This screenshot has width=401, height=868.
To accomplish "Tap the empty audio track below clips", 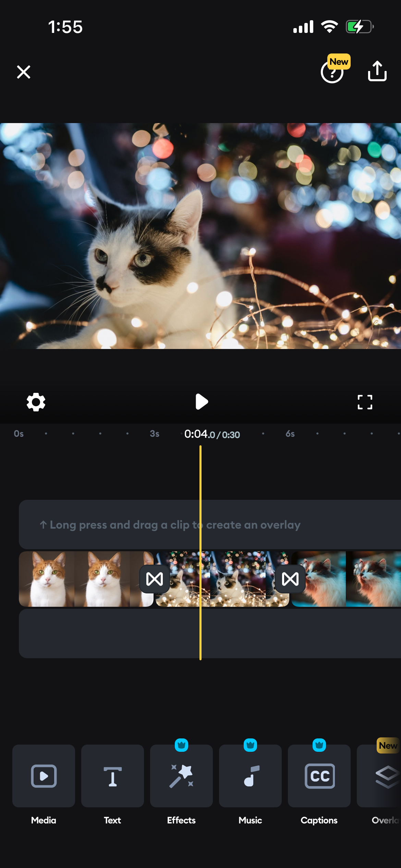I will click(210, 634).
